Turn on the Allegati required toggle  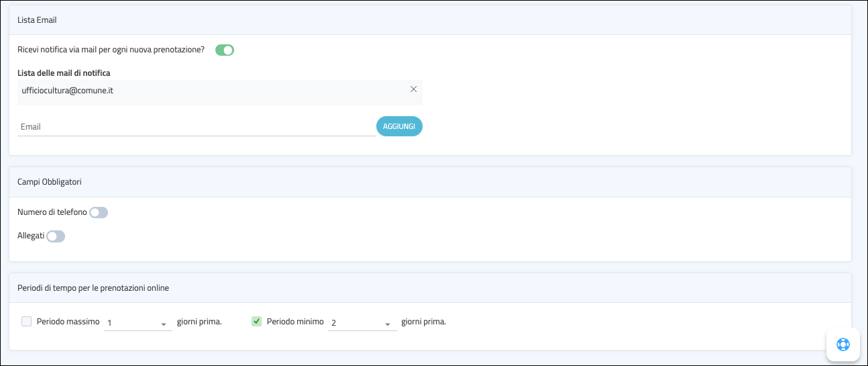56,236
